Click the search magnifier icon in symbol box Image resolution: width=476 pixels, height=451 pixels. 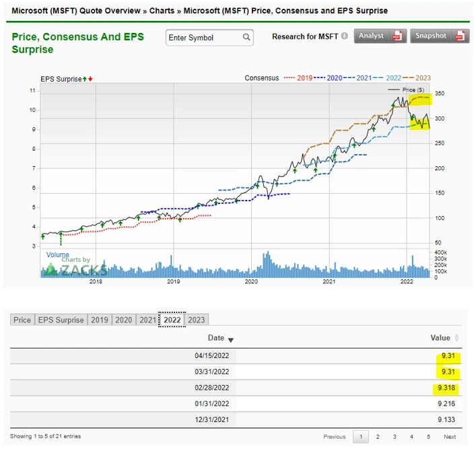pyautogui.click(x=246, y=37)
